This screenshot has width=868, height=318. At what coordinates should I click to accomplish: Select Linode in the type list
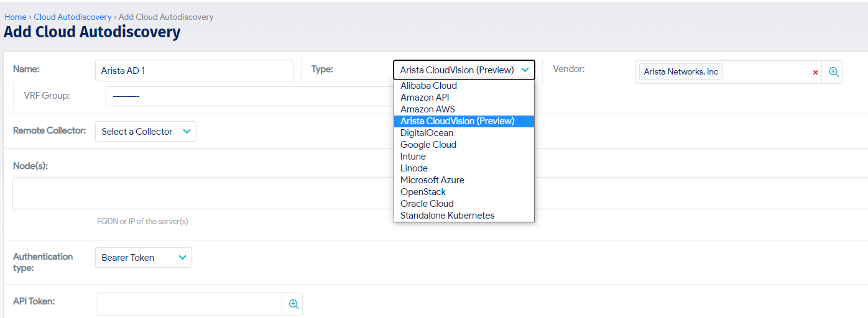(464, 168)
